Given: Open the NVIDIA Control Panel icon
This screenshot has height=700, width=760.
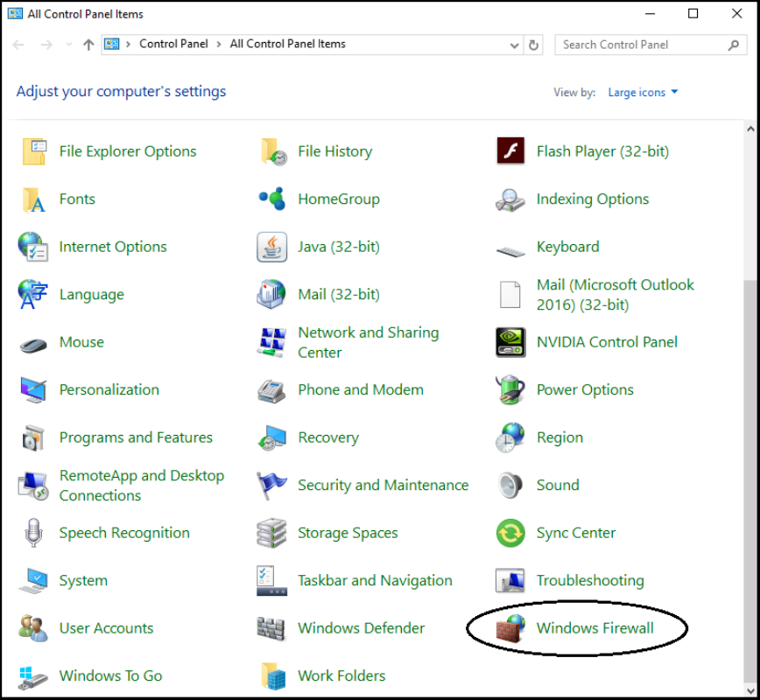Looking at the screenshot, I should pyautogui.click(x=510, y=342).
